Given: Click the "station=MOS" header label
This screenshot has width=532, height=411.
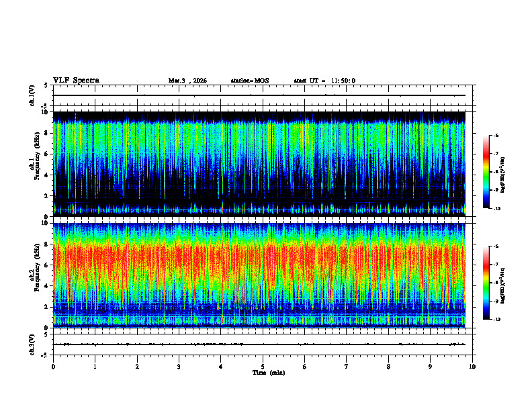Looking at the screenshot, I should 250,81.
